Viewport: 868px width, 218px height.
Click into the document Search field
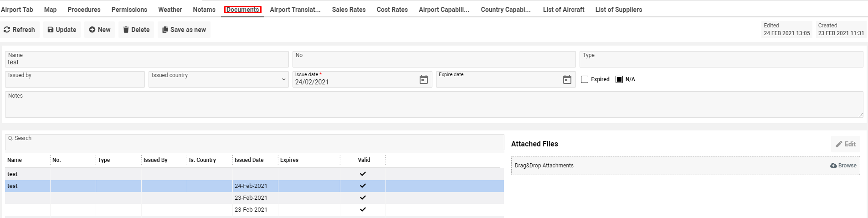click(255, 143)
